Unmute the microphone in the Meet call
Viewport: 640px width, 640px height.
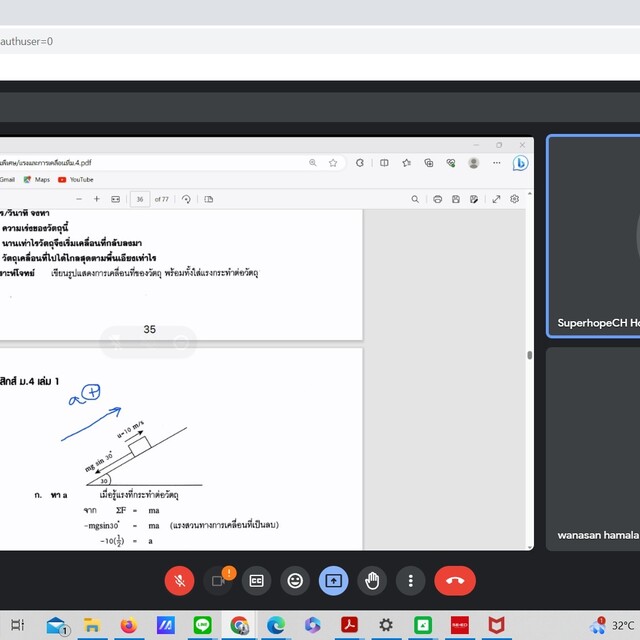coord(179,580)
